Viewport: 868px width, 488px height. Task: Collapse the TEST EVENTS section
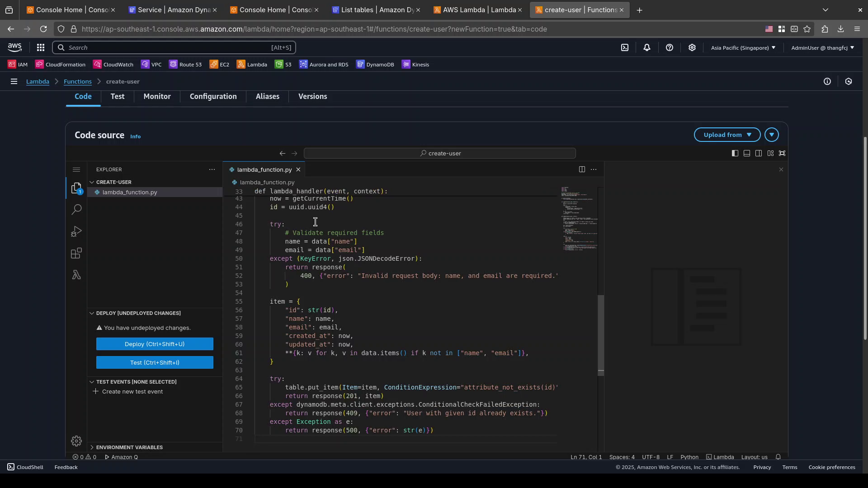click(x=133, y=382)
